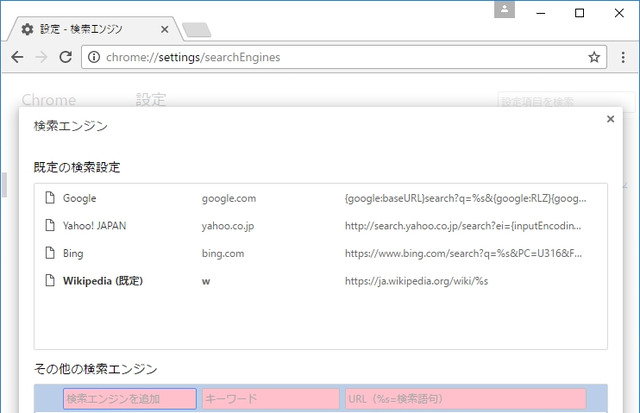Click the www.bing.com search URL text
This screenshot has height=413, width=640.
(x=463, y=253)
